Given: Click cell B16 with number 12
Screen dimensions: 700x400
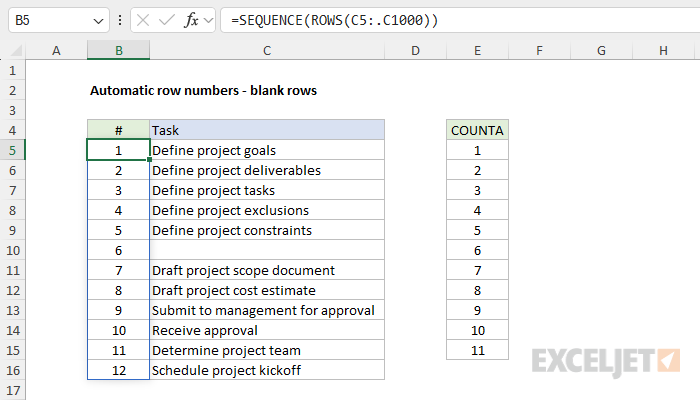Looking at the screenshot, I should (x=118, y=370).
